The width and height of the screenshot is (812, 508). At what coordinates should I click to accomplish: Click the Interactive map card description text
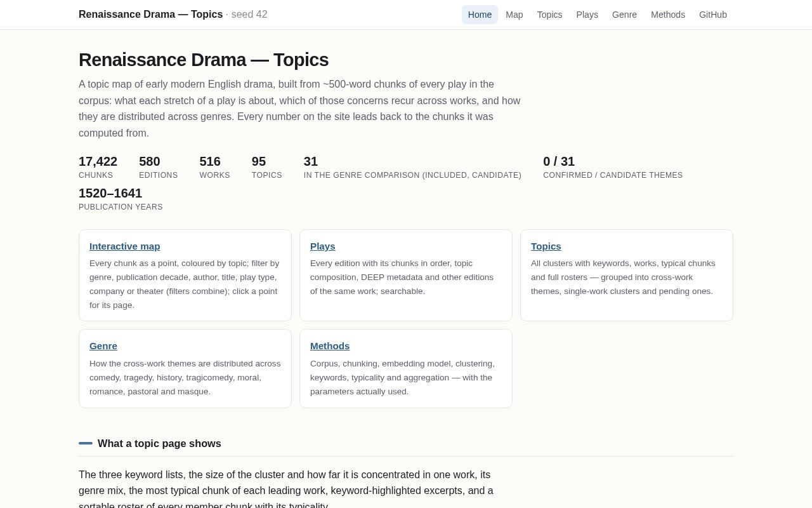pyautogui.click(x=185, y=284)
